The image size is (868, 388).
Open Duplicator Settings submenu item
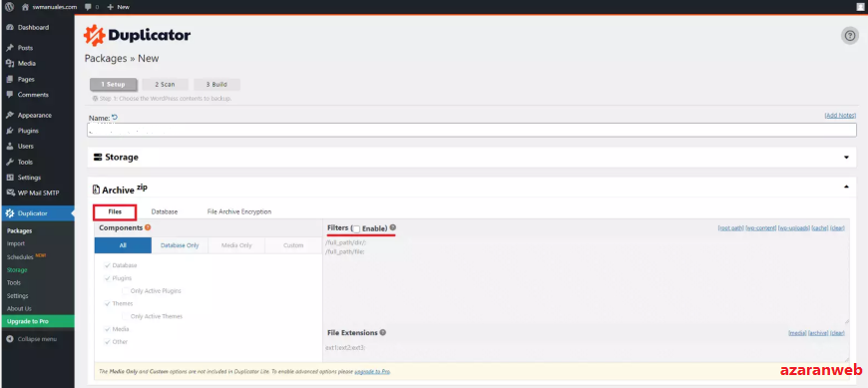[17, 296]
